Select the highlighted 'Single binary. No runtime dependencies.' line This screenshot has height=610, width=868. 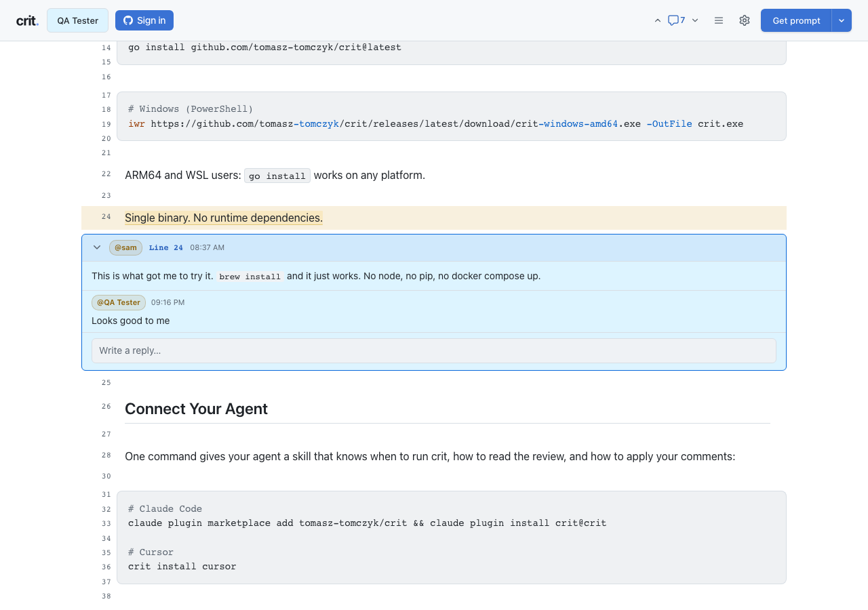tap(224, 218)
